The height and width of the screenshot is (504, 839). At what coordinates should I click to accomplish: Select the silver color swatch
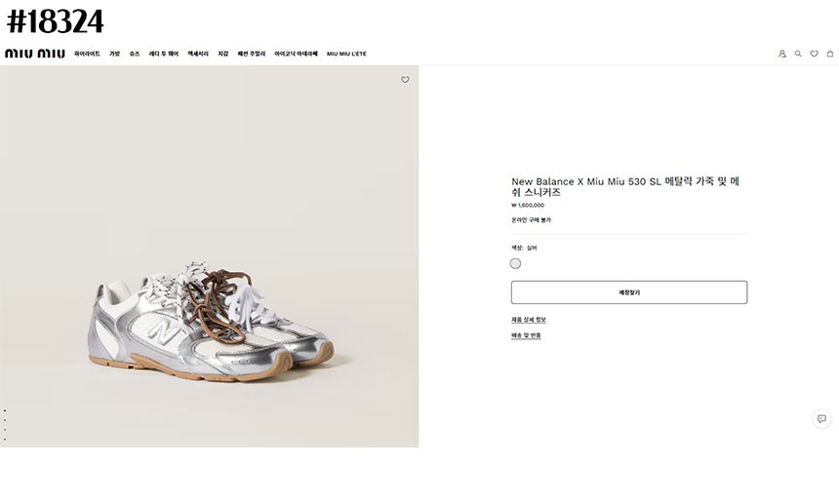(x=515, y=263)
